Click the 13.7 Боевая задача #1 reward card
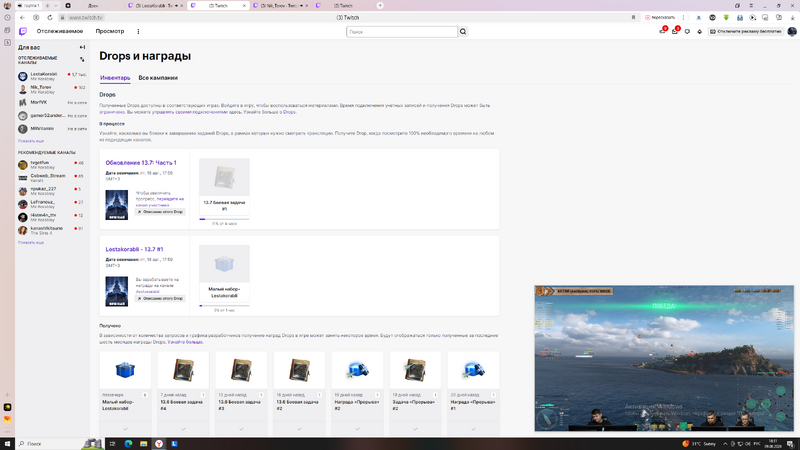 coord(224,186)
